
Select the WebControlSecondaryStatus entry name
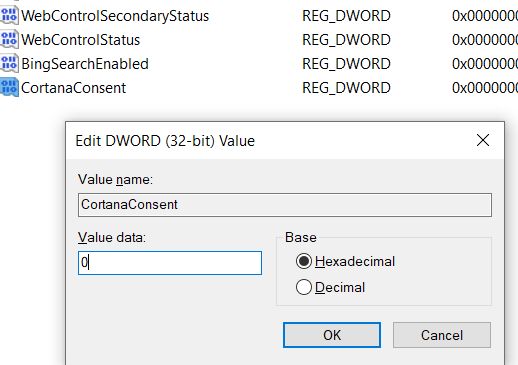coord(115,16)
